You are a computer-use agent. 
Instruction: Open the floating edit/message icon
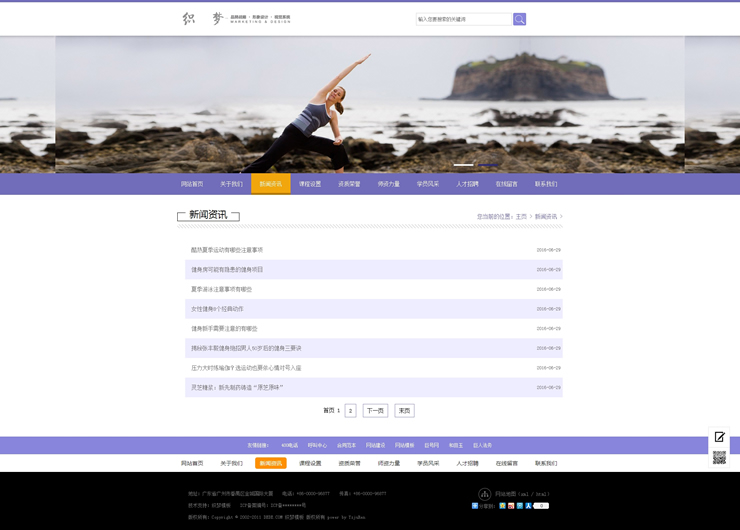click(x=719, y=437)
